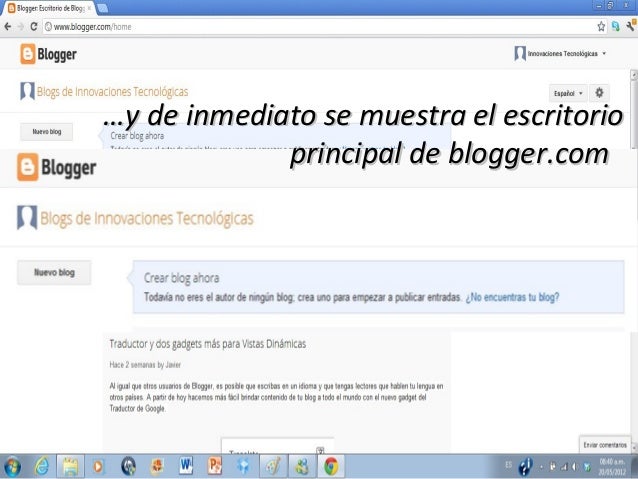Click the volume speaker icon in the tray

[x=575, y=467]
